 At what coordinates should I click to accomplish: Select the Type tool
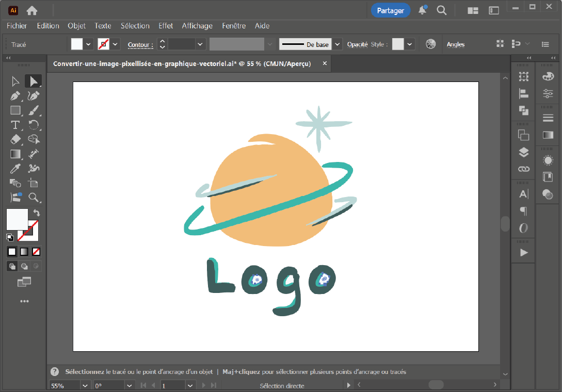[x=15, y=125]
